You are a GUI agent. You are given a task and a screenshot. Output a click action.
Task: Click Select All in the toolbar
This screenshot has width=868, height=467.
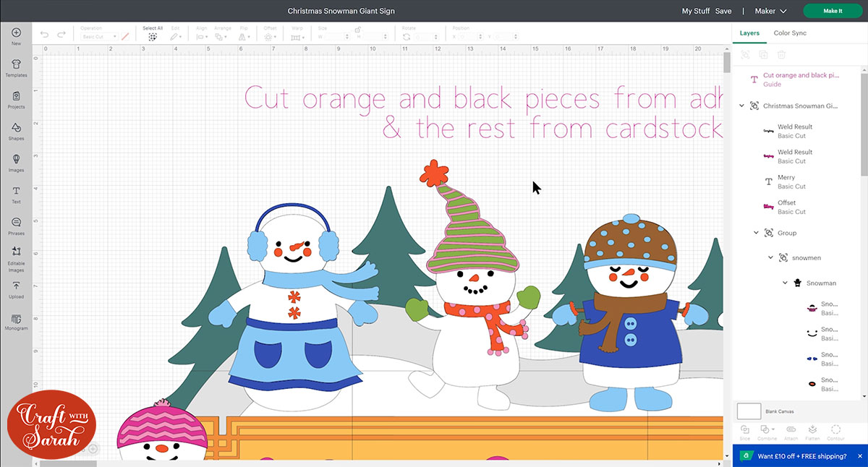tap(153, 36)
